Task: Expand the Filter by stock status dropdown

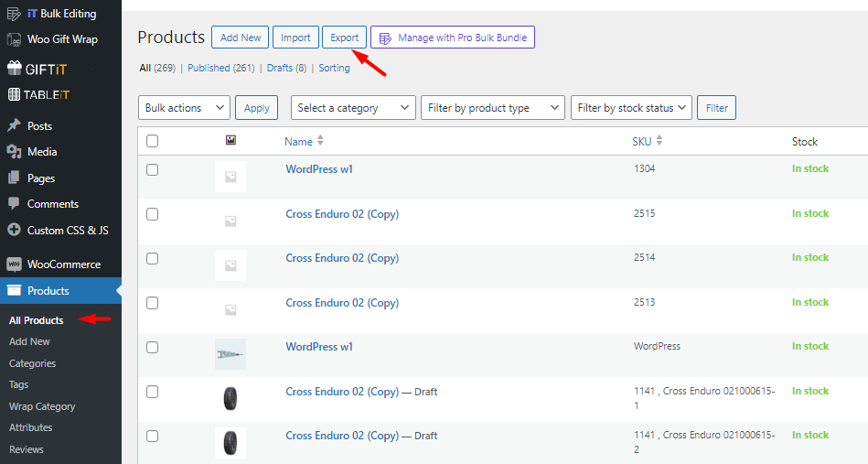Action: pyautogui.click(x=632, y=107)
